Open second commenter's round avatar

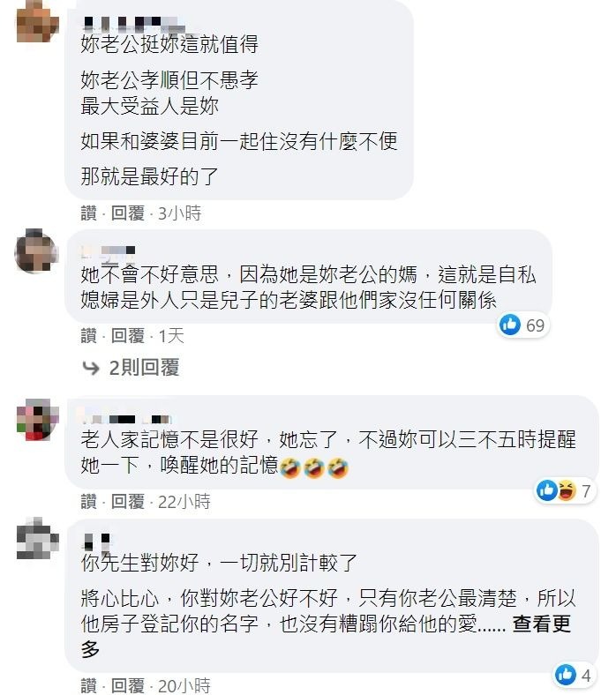pos(36,250)
